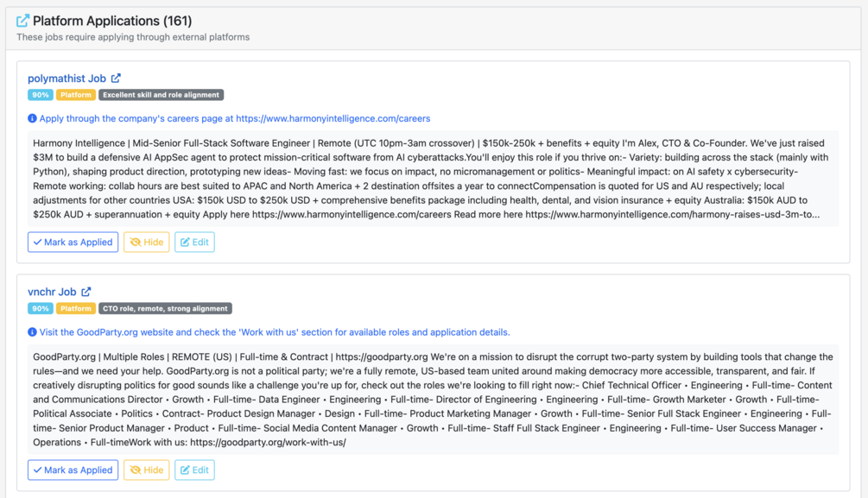Mark the polymathist job as applied
The width and height of the screenshot is (868, 498).
[x=73, y=243]
